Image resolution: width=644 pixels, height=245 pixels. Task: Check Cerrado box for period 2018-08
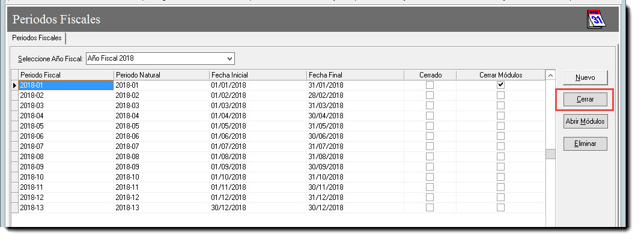click(430, 156)
